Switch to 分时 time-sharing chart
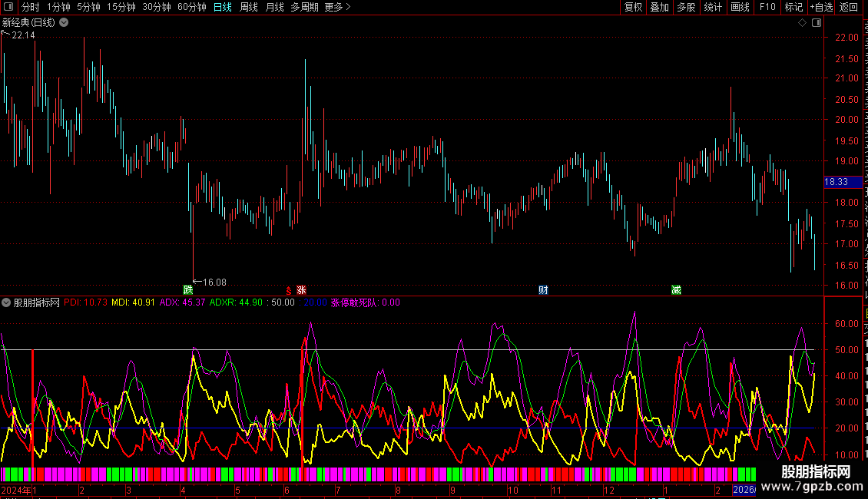The image size is (868, 499). (31, 7)
